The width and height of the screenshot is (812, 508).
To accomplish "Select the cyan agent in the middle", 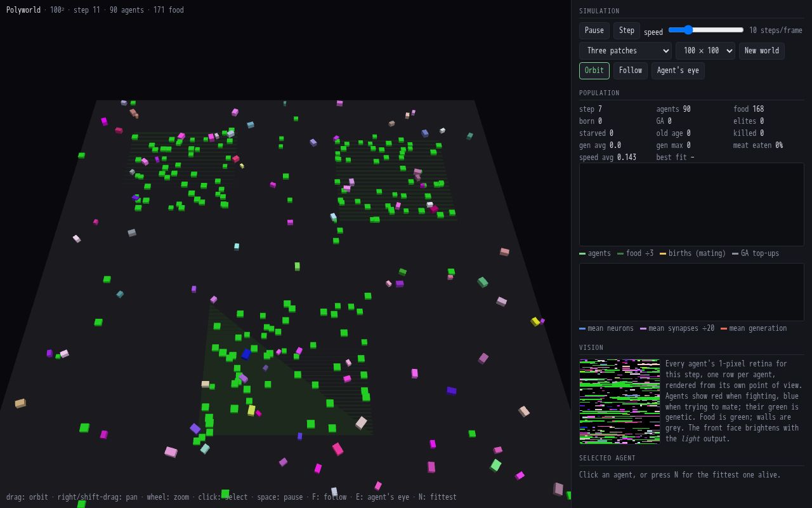I will [237, 246].
